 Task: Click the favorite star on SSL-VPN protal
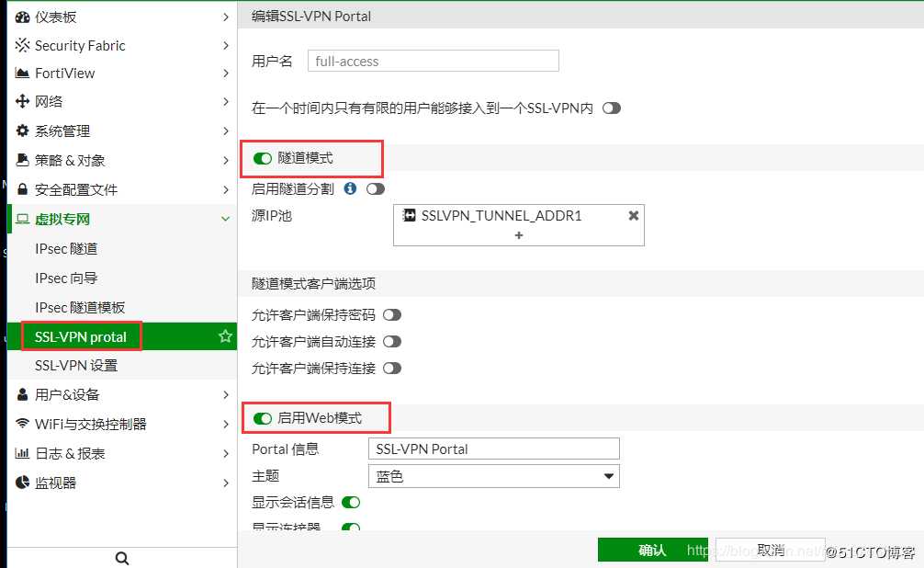click(225, 336)
